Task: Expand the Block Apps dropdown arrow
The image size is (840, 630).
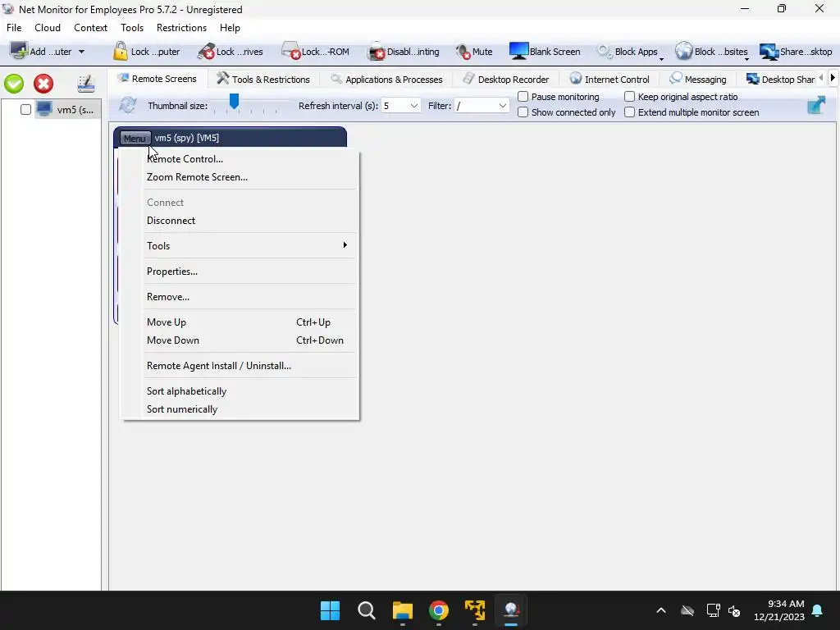Action: (662, 58)
